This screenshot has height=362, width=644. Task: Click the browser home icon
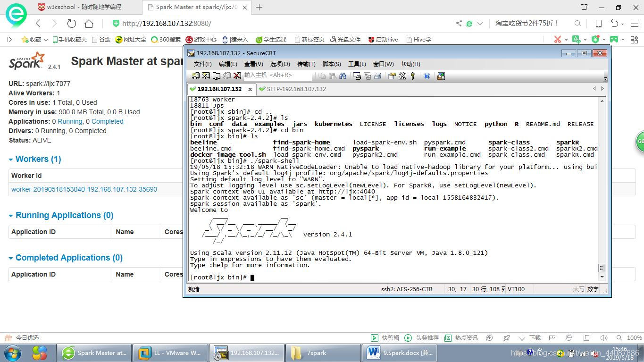click(x=89, y=23)
